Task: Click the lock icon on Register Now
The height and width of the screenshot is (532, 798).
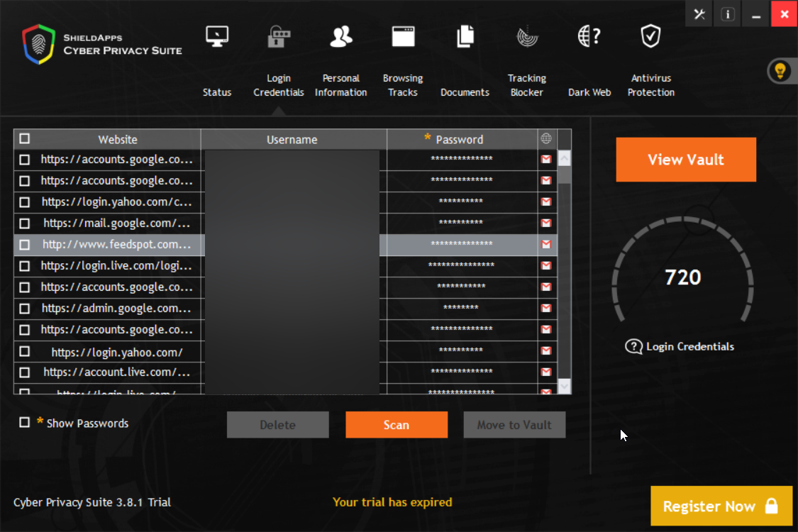Action: (x=772, y=506)
